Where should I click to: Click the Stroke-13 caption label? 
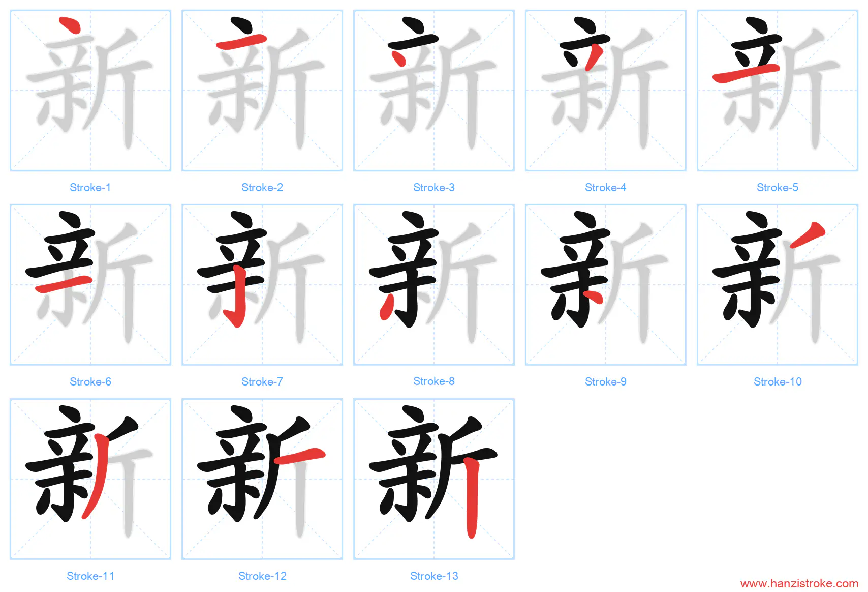434,576
